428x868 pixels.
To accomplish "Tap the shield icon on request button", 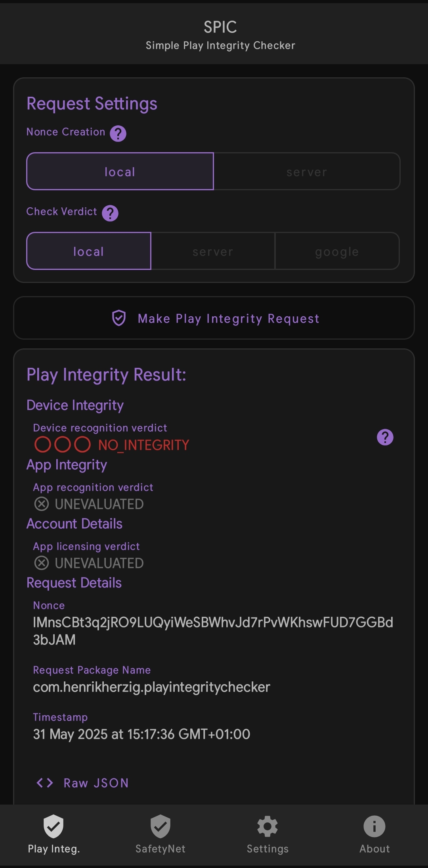I will [119, 318].
